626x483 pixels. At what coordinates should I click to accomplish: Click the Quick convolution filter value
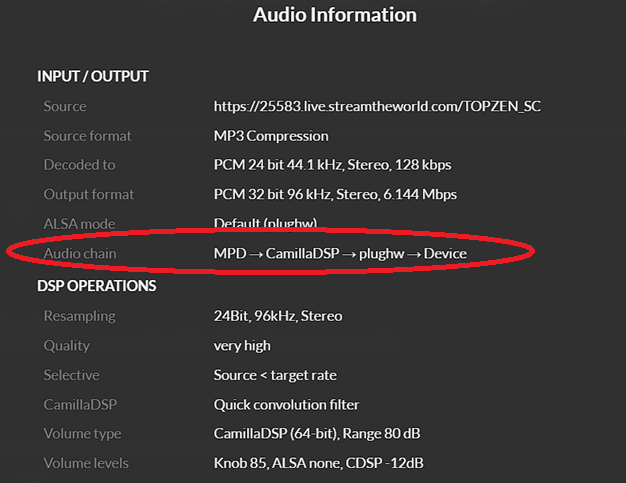click(286, 405)
